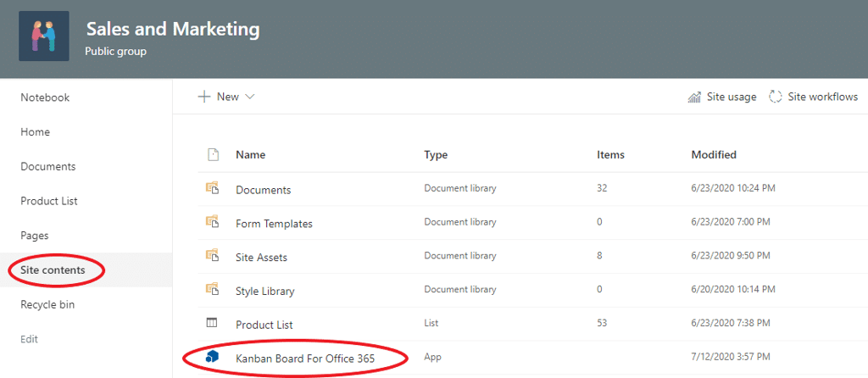Sort by the Items column header
This screenshot has width=868, height=378.
tap(610, 155)
